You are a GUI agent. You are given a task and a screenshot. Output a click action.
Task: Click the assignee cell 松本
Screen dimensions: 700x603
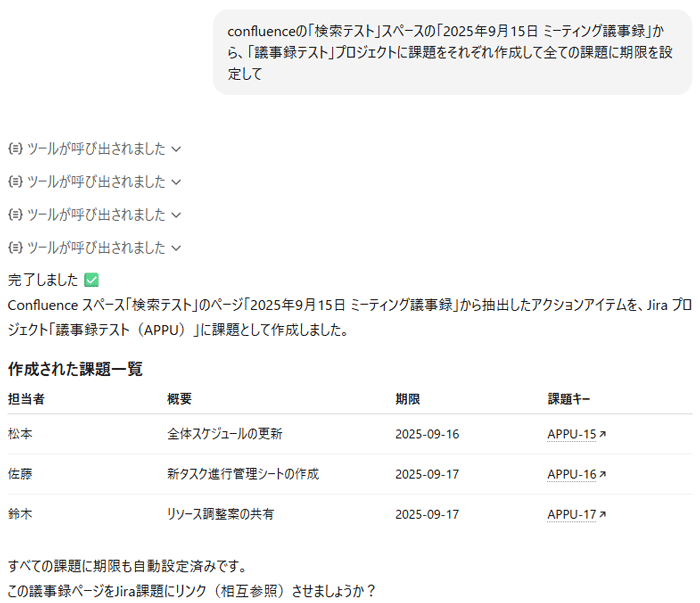20,434
